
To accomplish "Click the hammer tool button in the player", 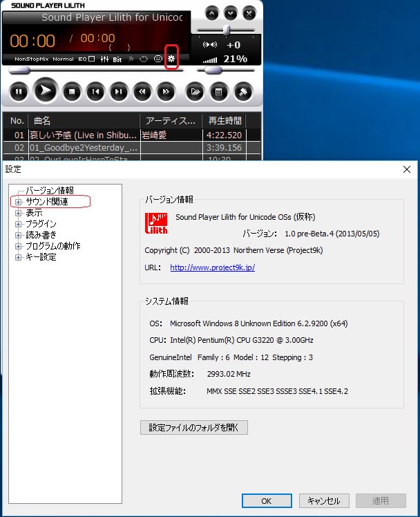I will click(x=243, y=92).
